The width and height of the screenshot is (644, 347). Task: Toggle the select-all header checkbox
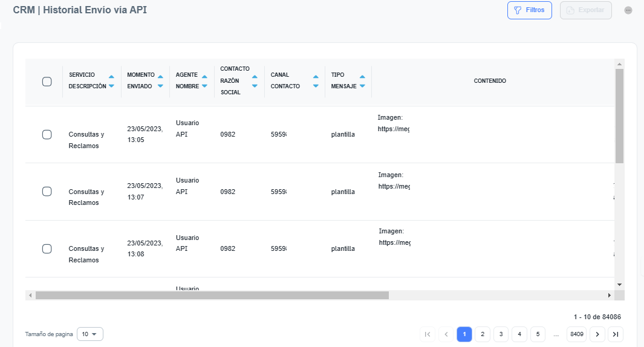click(47, 82)
